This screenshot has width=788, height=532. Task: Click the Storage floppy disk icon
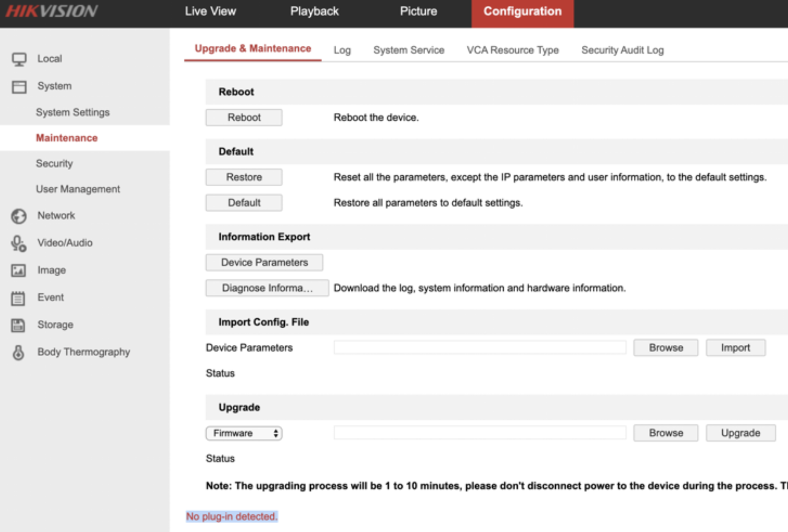click(x=18, y=325)
